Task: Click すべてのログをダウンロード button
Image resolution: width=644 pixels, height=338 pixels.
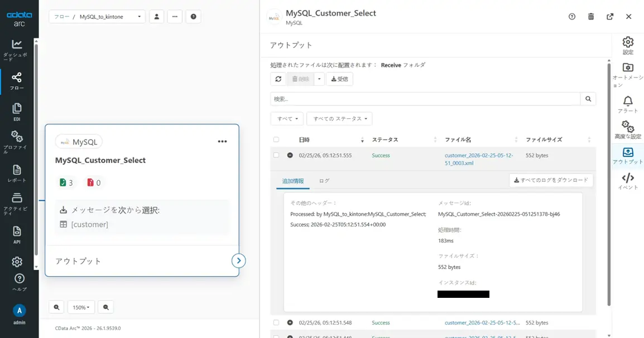Action: (551, 180)
